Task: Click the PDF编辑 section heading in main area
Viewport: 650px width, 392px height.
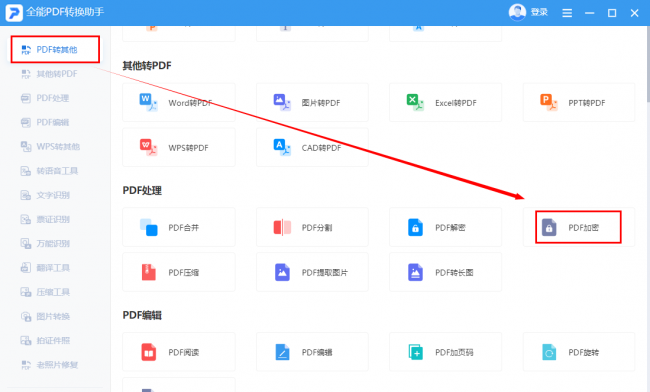Action: tap(142, 315)
